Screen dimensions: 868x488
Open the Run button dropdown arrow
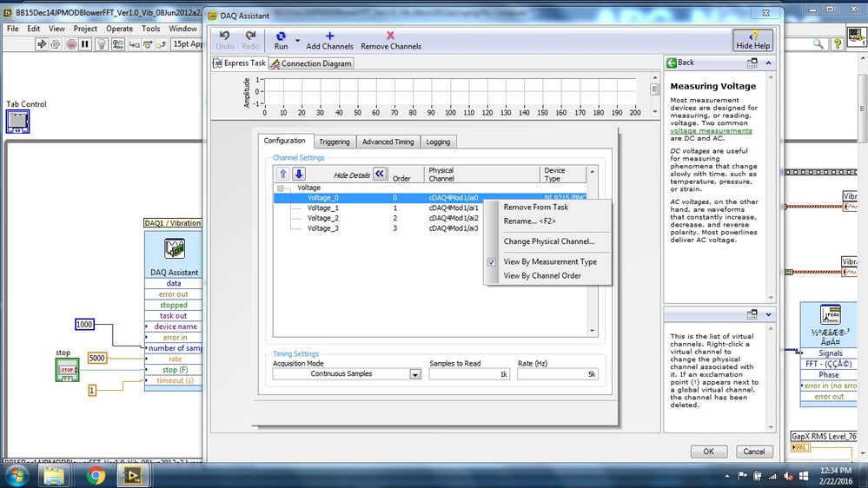coord(297,40)
